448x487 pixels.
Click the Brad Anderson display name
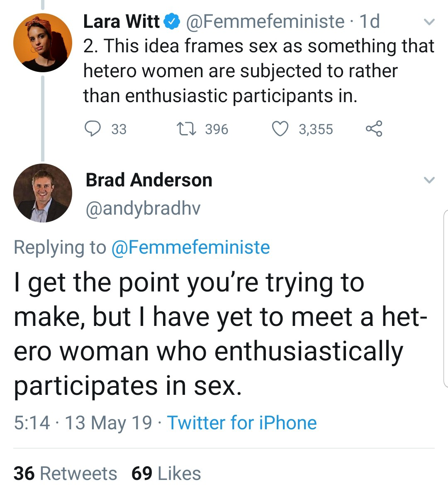click(149, 180)
